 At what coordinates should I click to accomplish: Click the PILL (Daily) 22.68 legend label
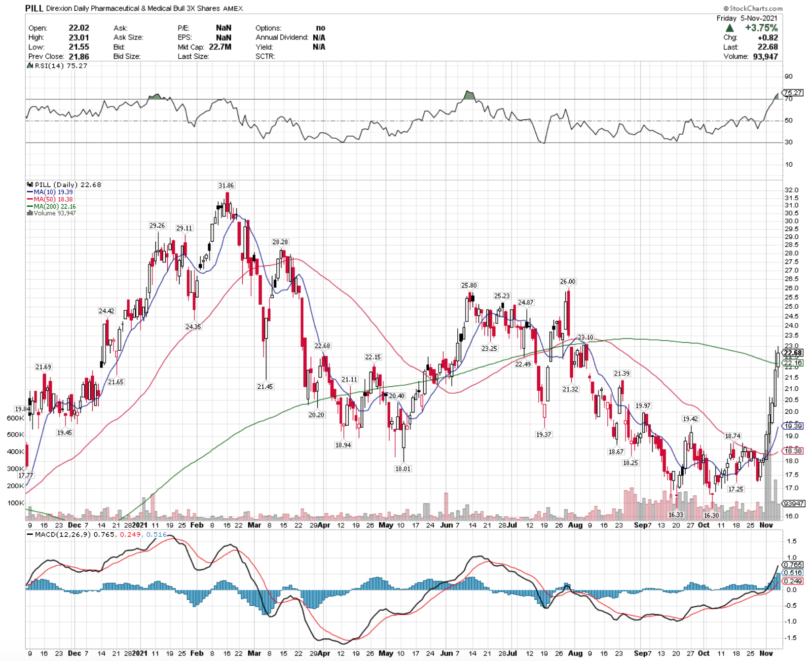[x=64, y=184]
